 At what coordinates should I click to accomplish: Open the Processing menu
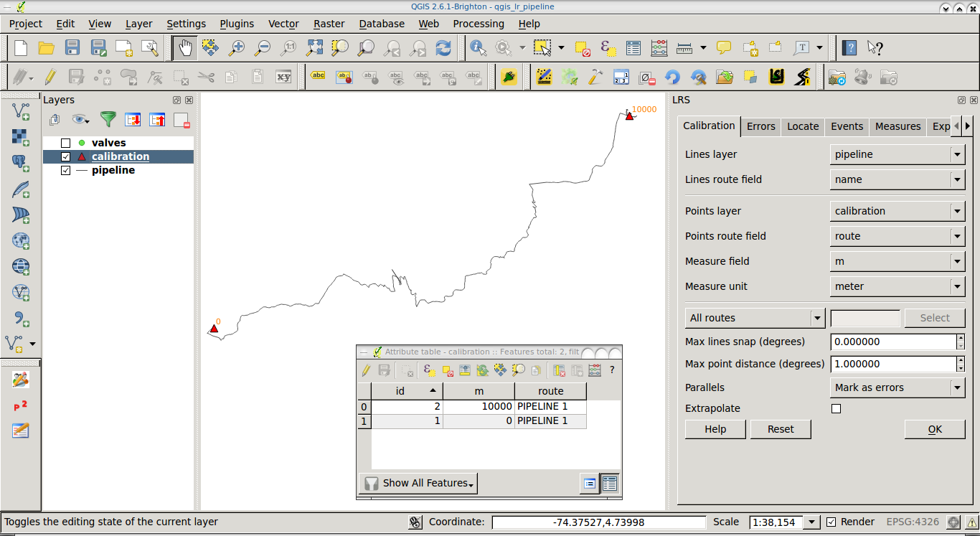[x=479, y=24]
